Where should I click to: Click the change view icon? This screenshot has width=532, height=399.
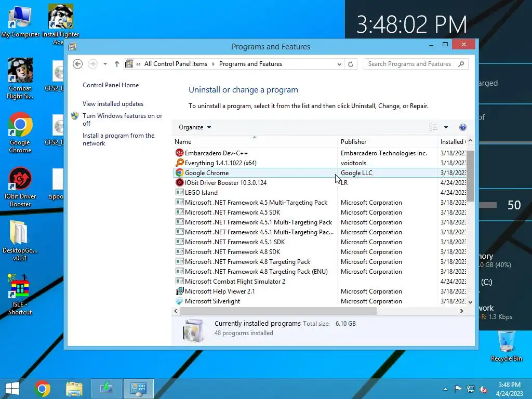(x=433, y=127)
